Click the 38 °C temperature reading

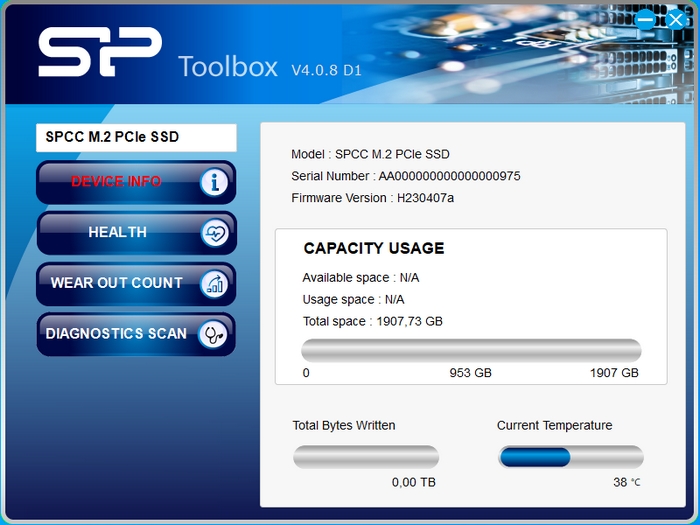click(x=627, y=482)
